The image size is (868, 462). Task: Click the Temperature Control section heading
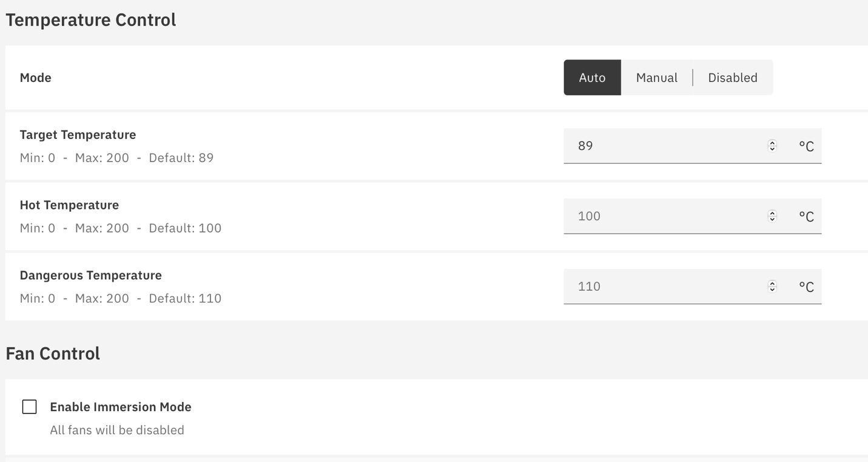click(x=91, y=19)
